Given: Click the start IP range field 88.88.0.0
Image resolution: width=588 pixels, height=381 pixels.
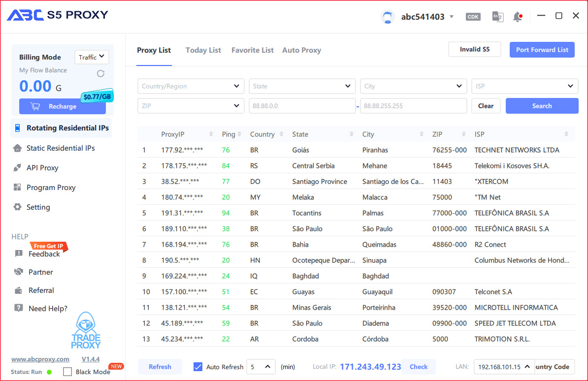Looking at the screenshot, I should [302, 106].
